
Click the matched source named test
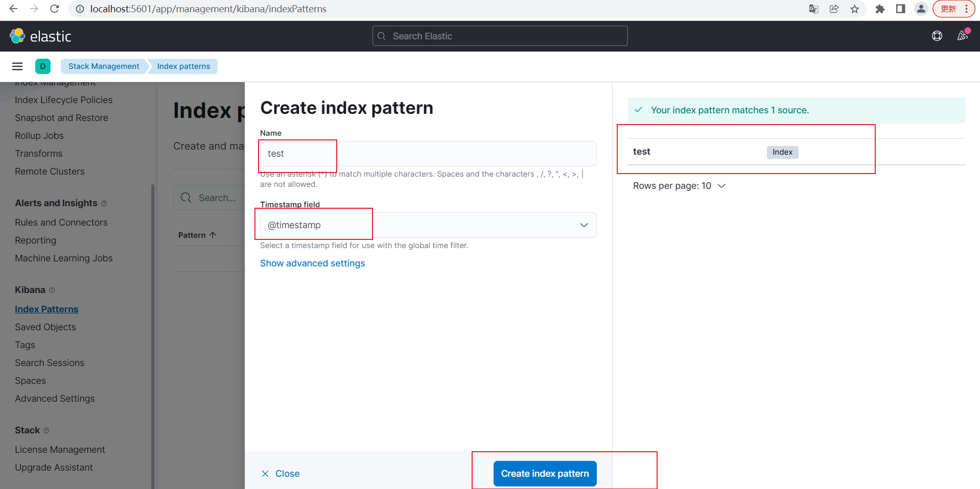click(641, 152)
